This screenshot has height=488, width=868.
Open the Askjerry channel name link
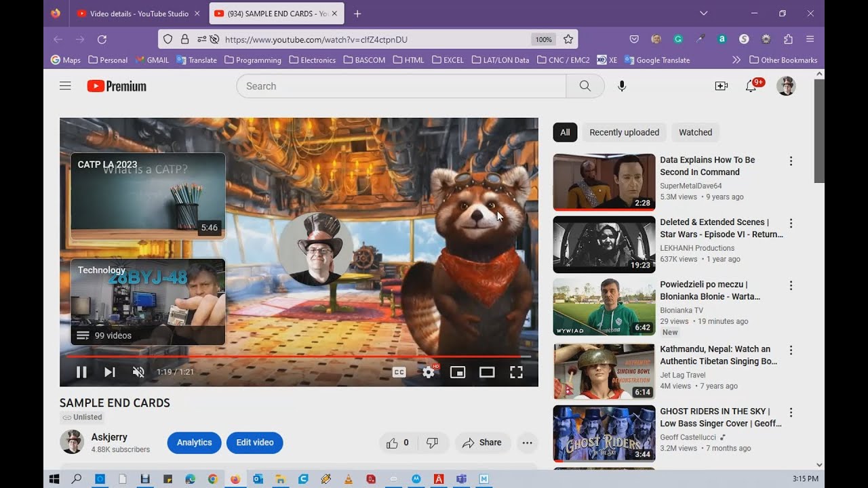pos(109,437)
